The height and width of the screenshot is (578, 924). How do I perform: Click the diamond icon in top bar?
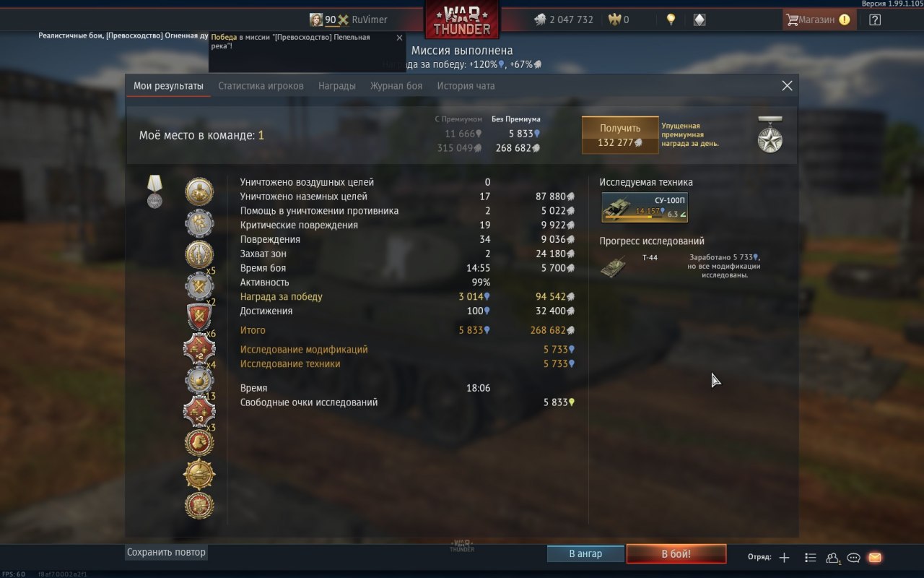pyautogui.click(x=699, y=20)
